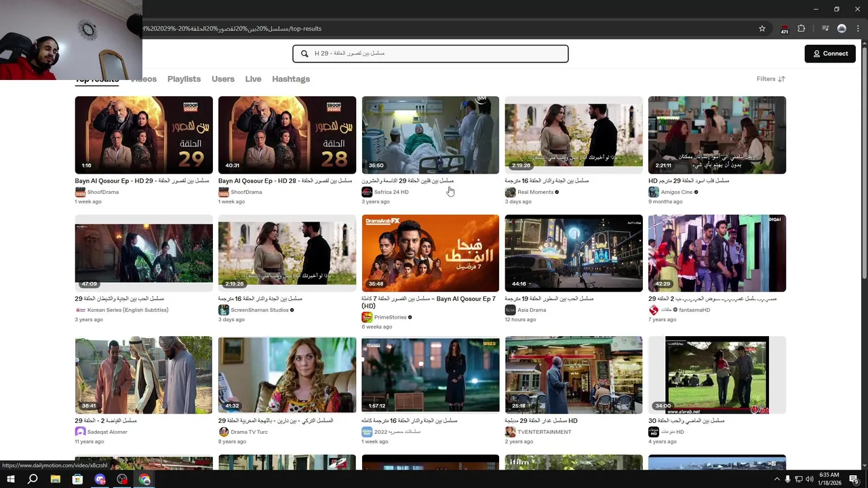Open the Chrome profile avatar

tap(842, 28)
